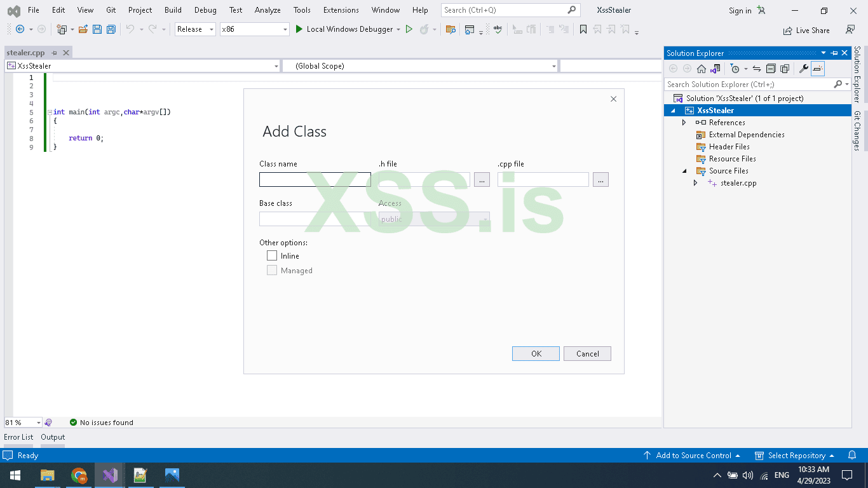The height and width of the screenshot is (488, 868).
Task: Click the Live Share button
Action: click(806, 30)
